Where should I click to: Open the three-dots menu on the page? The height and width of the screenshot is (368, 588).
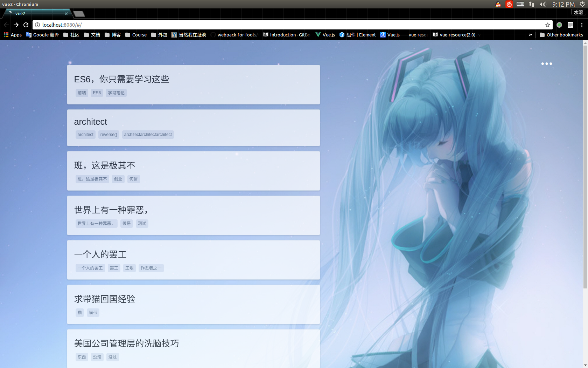pyautogui.click(x=546, y=64)
